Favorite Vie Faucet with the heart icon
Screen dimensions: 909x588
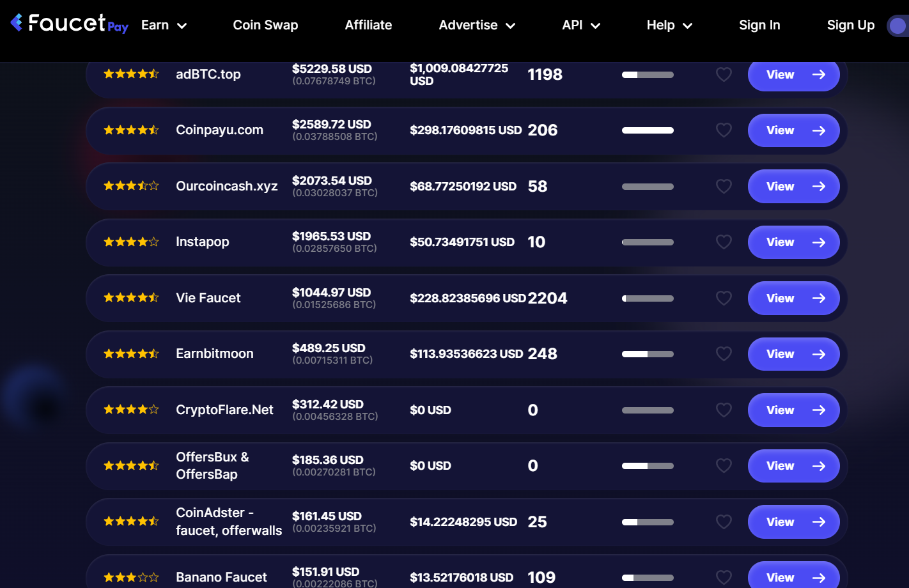[x=724, y=298]
